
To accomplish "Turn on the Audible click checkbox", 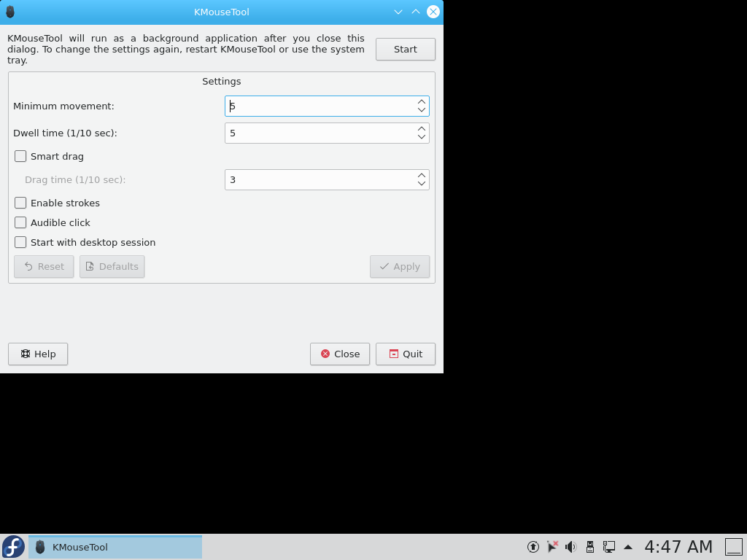I will (20, 222).
